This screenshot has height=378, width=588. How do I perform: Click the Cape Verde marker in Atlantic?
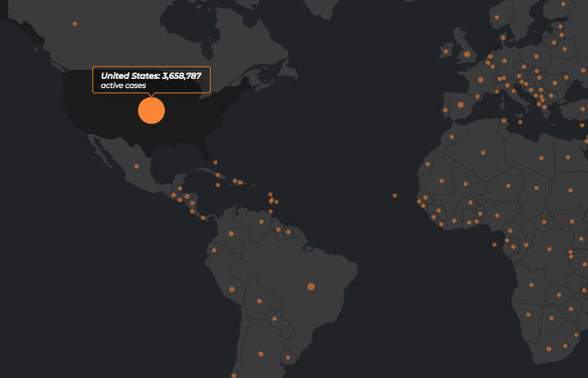[394, 196]
